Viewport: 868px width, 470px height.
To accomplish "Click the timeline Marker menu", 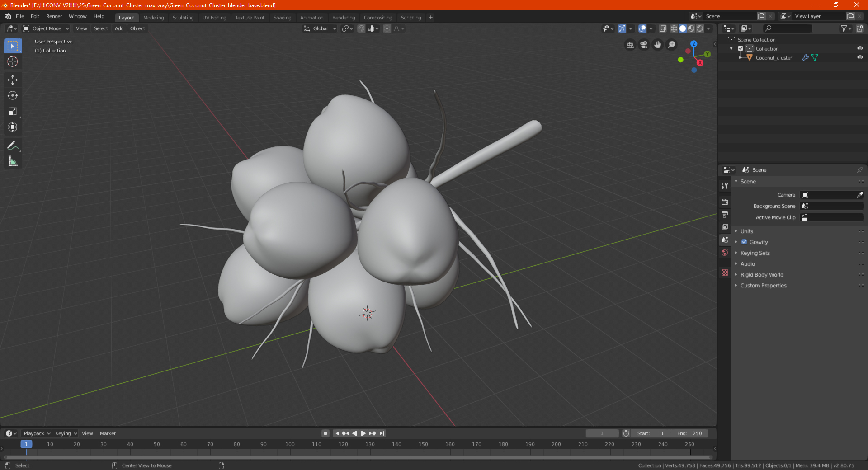I will 108,433.
